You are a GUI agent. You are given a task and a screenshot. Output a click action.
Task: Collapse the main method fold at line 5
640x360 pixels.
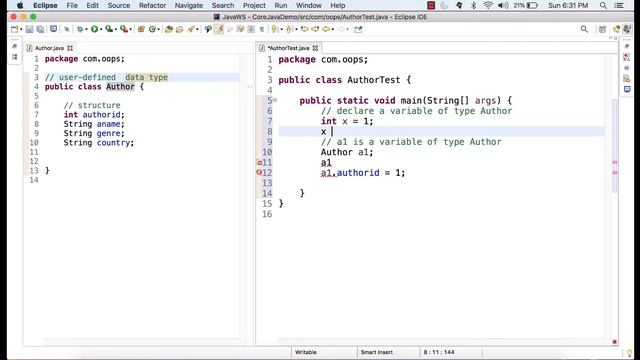(x=275, y=100)
